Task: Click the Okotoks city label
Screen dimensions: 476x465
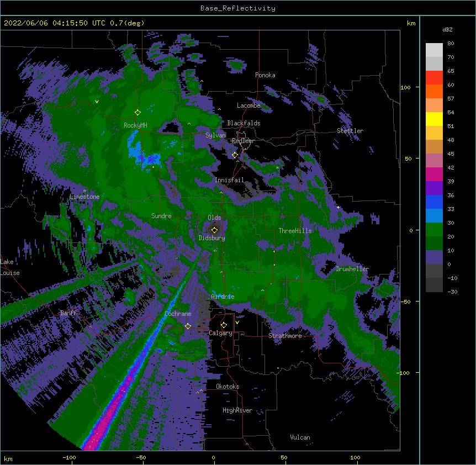Action: tap(228, 387)
